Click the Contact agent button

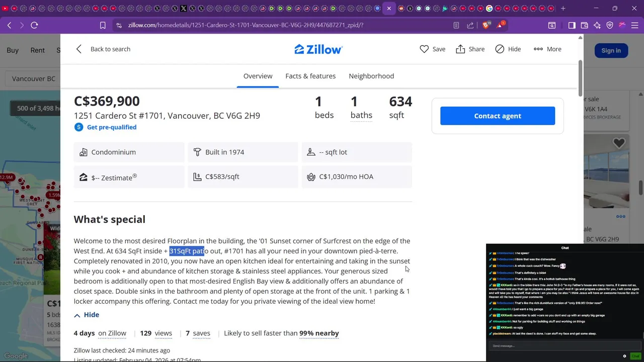pos(498,116)
